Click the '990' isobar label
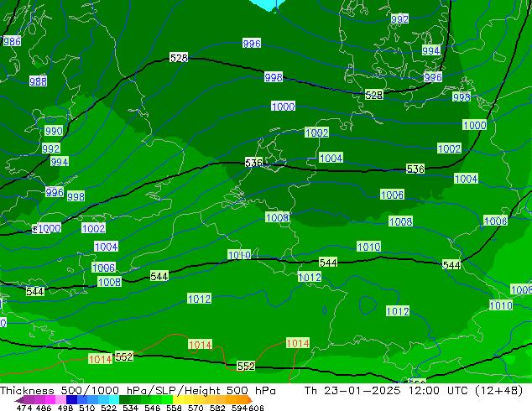Viewport: 532px width, 411px height. [x=54, y=131]
